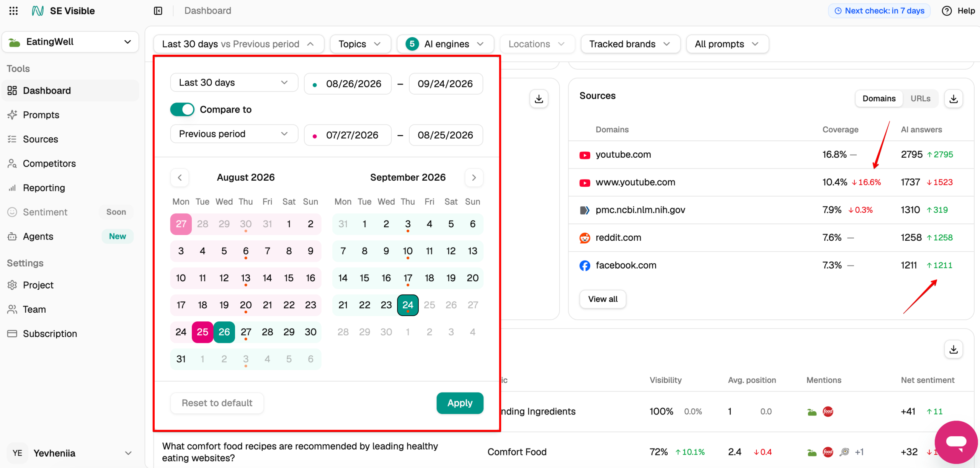980x468 pixels.
Task: Download the prompts table data
Action: pyautogui.click(x=954, y=349)
